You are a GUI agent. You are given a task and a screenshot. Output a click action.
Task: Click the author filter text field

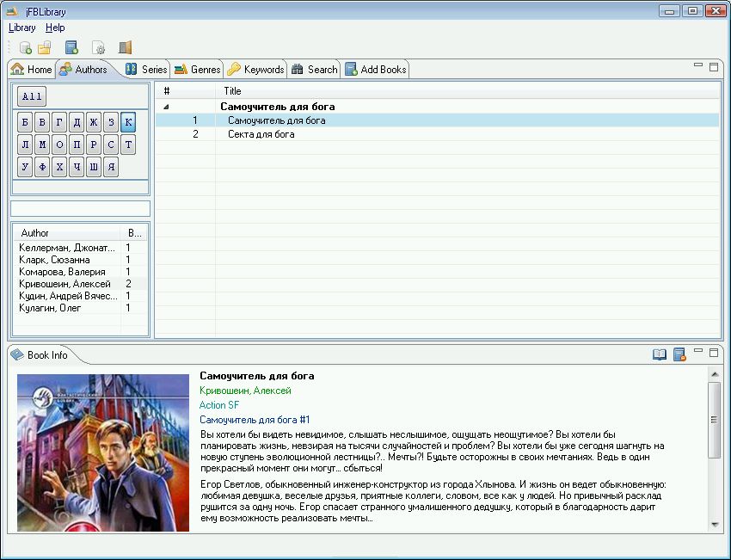pyautogui.click(x=80, y=208)
